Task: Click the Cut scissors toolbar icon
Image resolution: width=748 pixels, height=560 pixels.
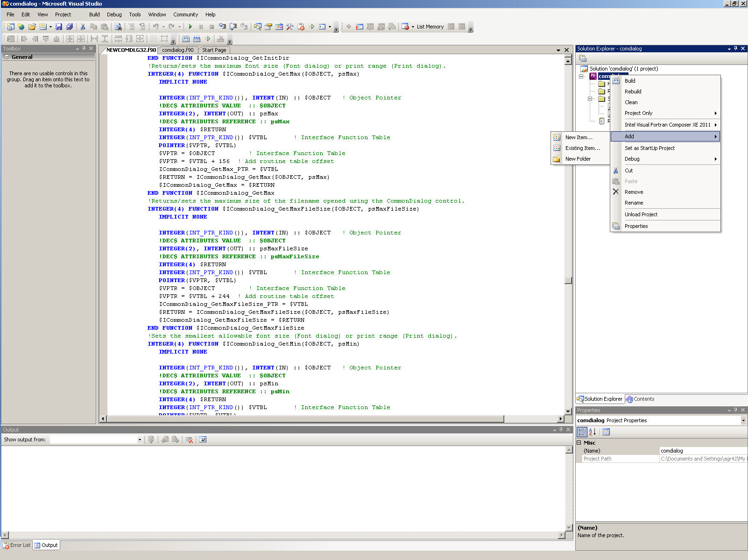Action: (83, 27)
